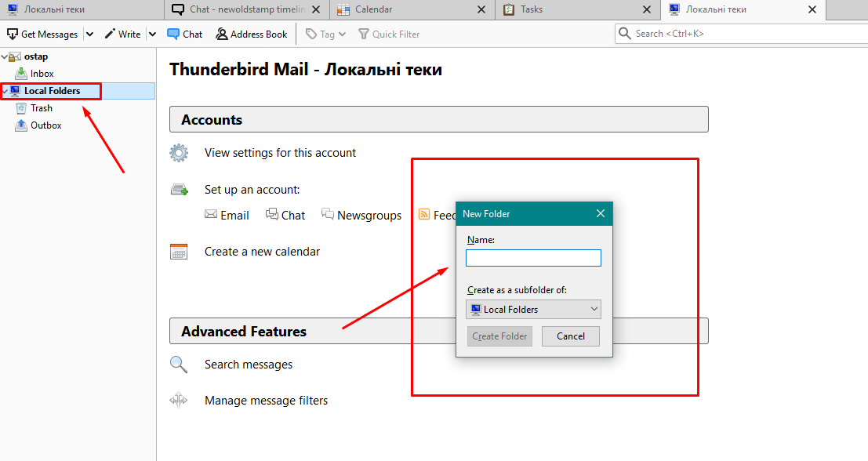Close the New Folder dialog
The image size is (868, 461).
tap(601, 213)
